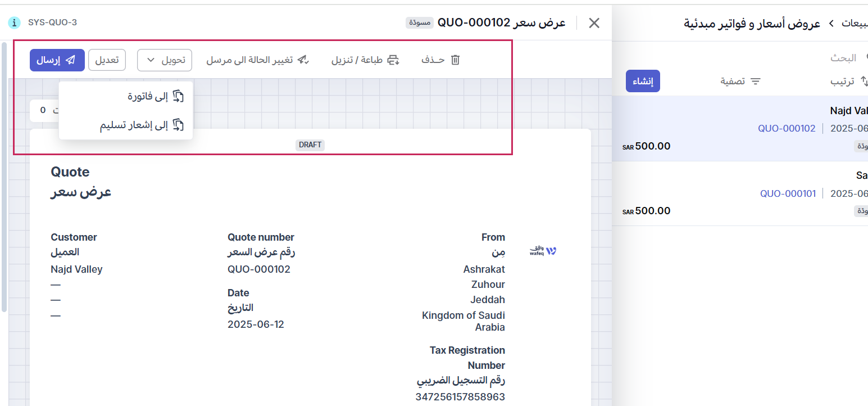Click the printer icon for print/download

(x=393, y=60)
